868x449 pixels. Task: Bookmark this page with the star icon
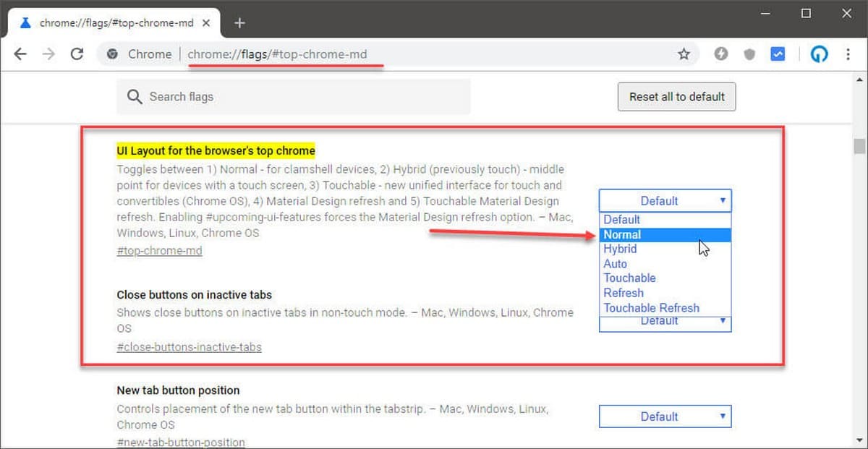(x=684, y=54)
